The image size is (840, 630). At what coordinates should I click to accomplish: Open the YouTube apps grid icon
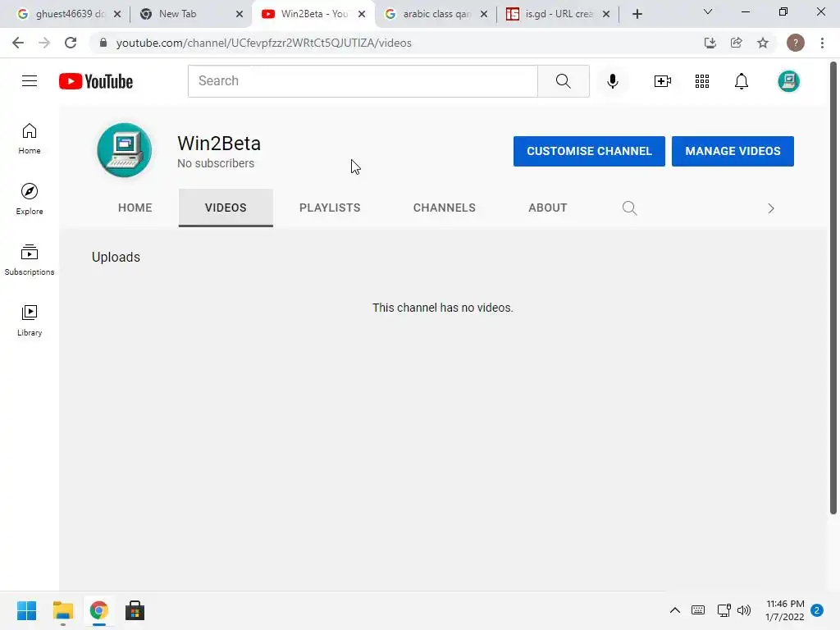(x=702, y=81)
